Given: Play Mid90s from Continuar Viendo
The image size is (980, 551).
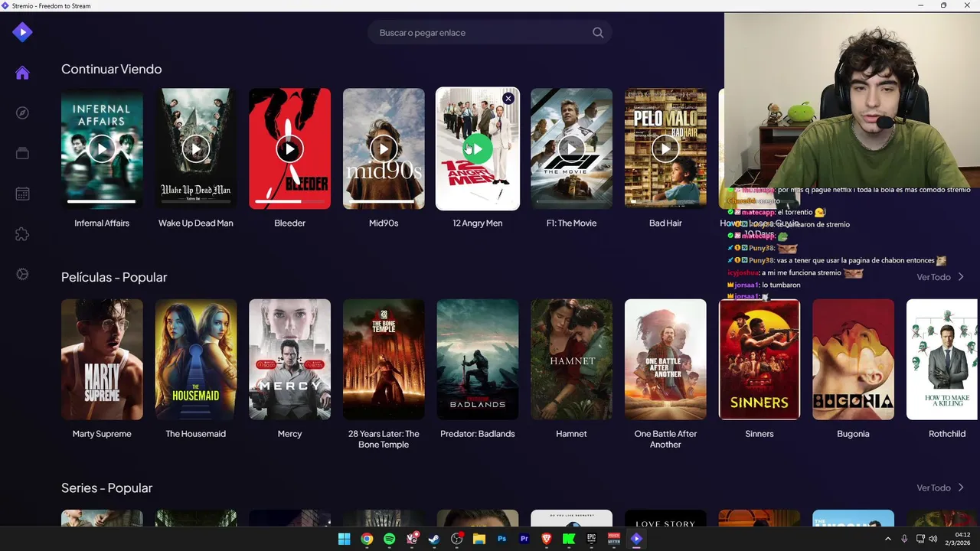Looking at the screenshot, I should pyautogui.click(x=384, y=148).
